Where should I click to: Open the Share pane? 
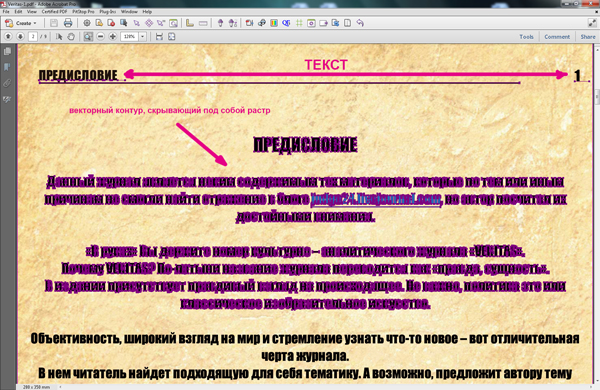click(x=588, y=37)
